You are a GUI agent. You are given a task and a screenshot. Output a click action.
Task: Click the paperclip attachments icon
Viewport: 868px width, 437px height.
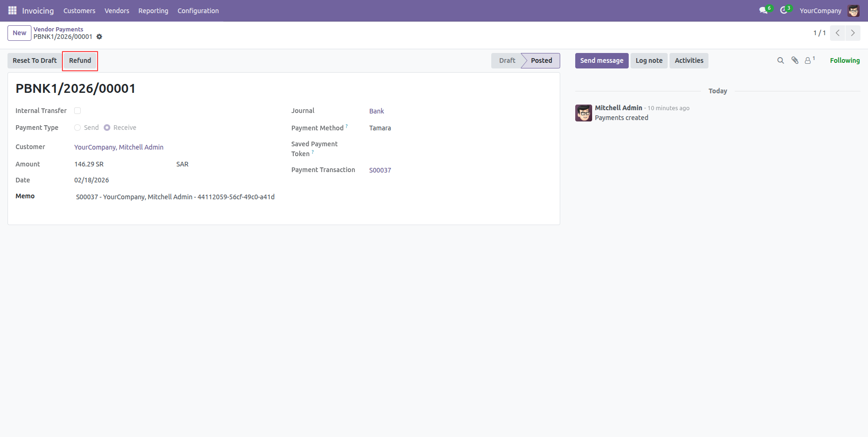(x=795, y=60)
